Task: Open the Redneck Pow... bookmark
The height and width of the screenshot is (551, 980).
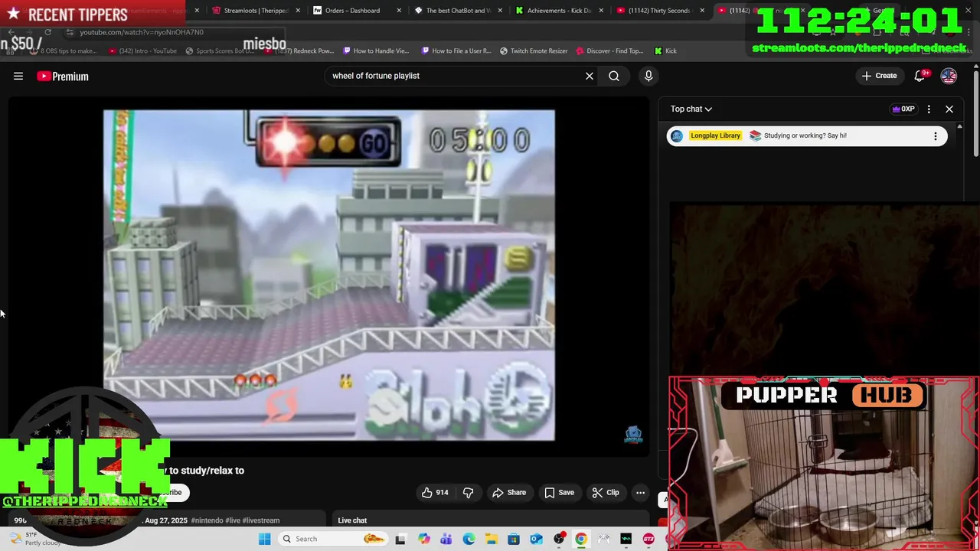Action: pyautogui.click(x=299, y=51)
